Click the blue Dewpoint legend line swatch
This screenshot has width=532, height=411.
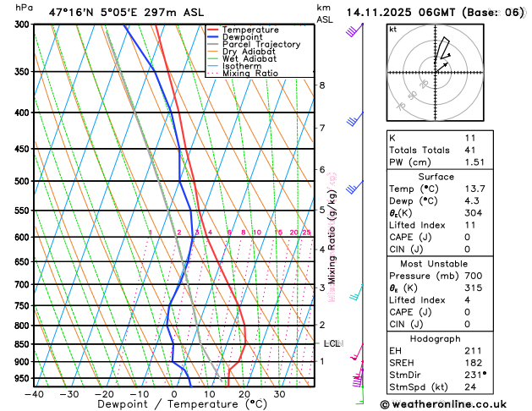(x=213, y=36)
